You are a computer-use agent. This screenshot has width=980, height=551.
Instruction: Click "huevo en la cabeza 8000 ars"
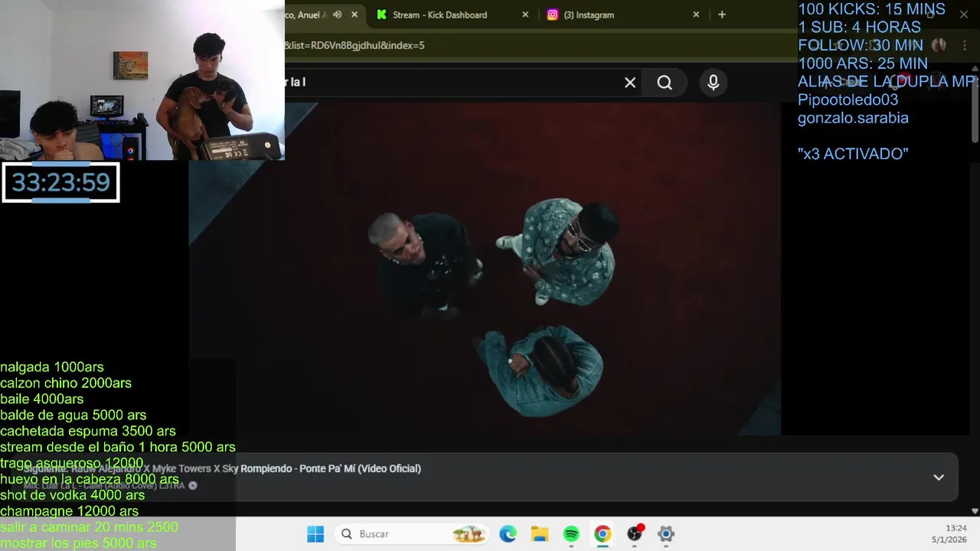pos(90,479)
